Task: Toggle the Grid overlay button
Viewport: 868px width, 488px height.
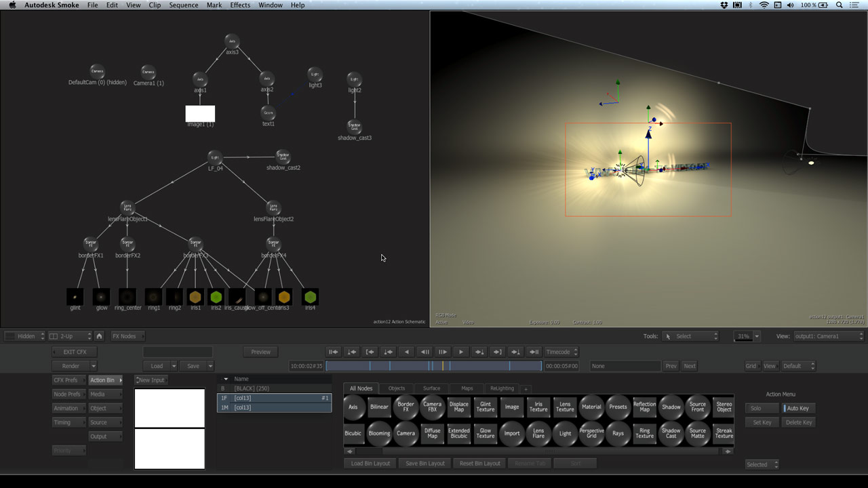Action: tap(751, 366)
